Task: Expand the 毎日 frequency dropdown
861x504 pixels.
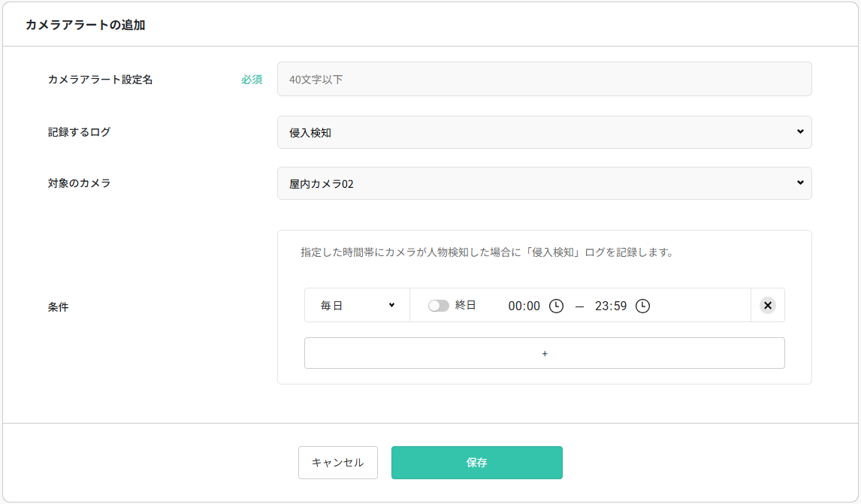Action: tap(355, 305)
